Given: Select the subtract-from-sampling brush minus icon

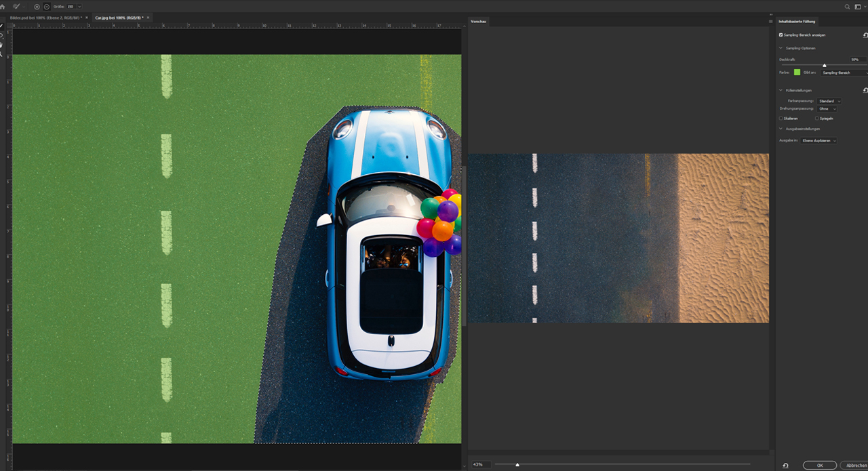Looking at the screenshot, I should [47, 6].
